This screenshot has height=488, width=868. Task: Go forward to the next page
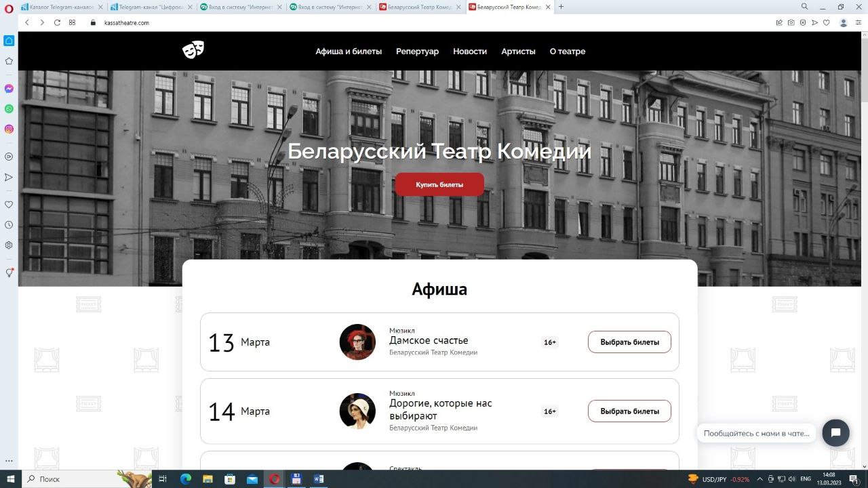coord(42,22)
